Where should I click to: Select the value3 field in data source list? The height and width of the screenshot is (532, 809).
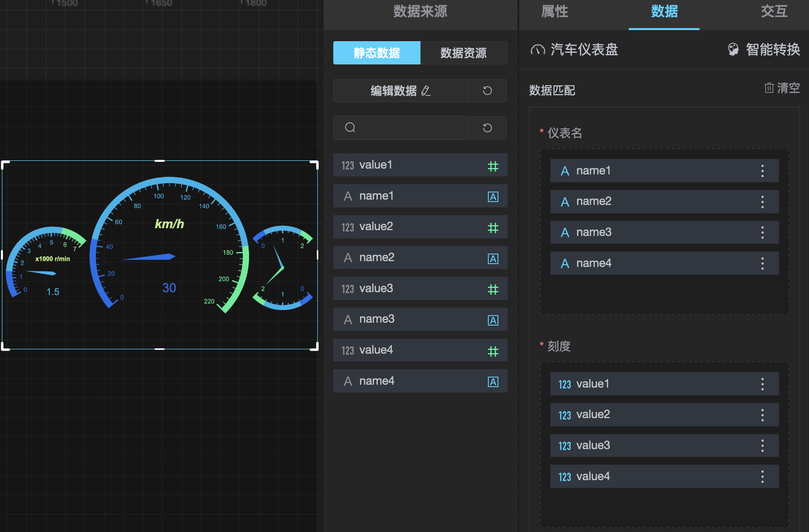coord(420,288)
